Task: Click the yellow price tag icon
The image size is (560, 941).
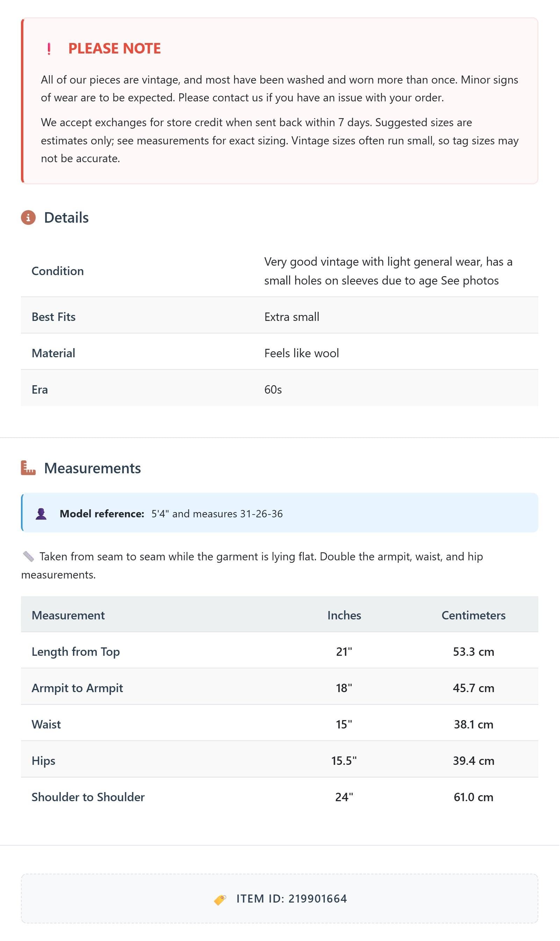Action: coord(220,900)
